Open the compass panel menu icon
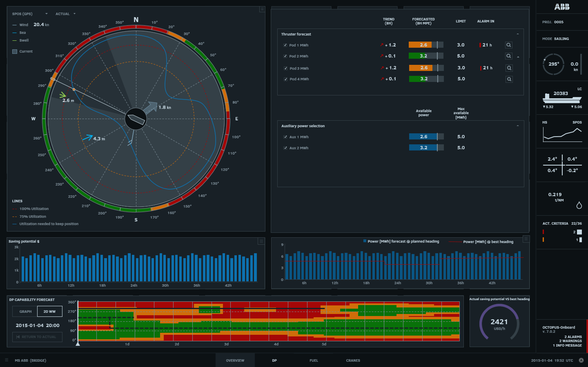 (262, 9)
